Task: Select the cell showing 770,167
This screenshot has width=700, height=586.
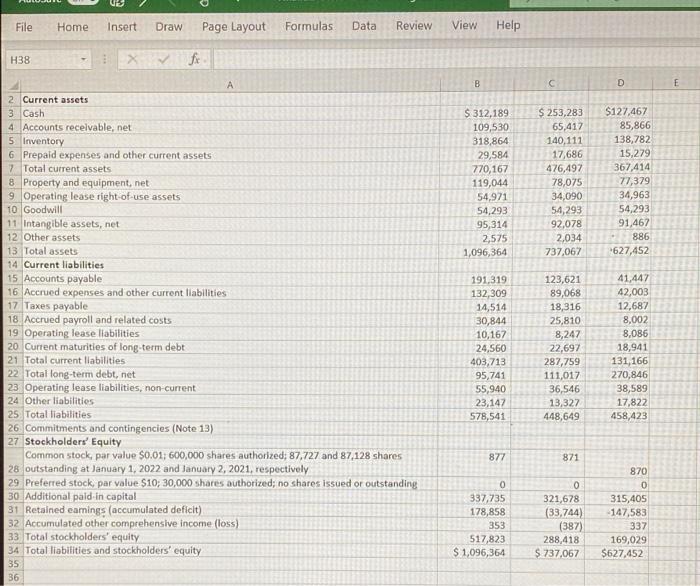Action: (x=477, y=169)
